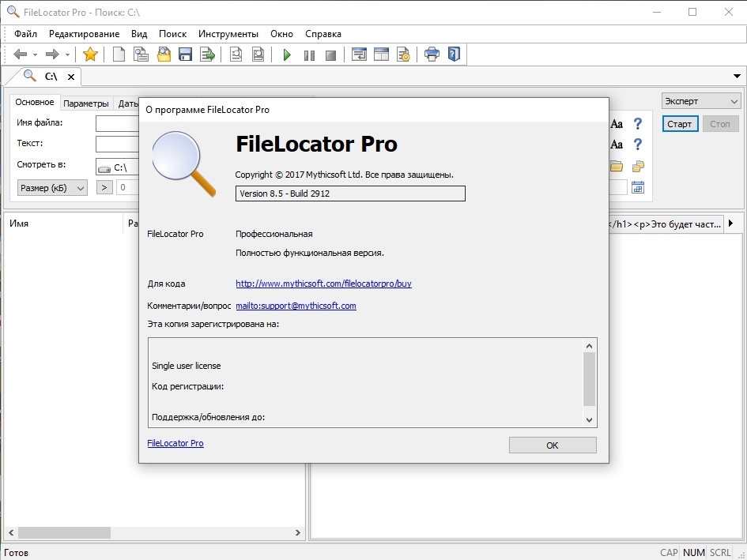Click the new search from current criteria icon

141,54
